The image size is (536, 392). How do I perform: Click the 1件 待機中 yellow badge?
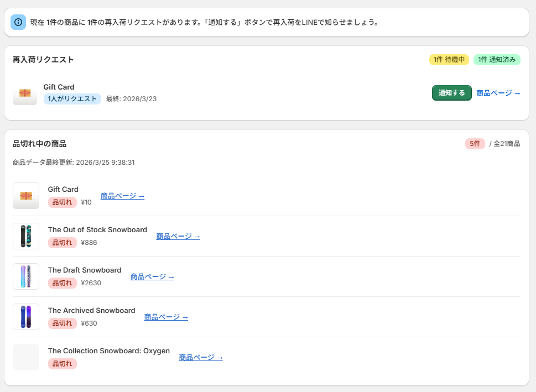449,59
